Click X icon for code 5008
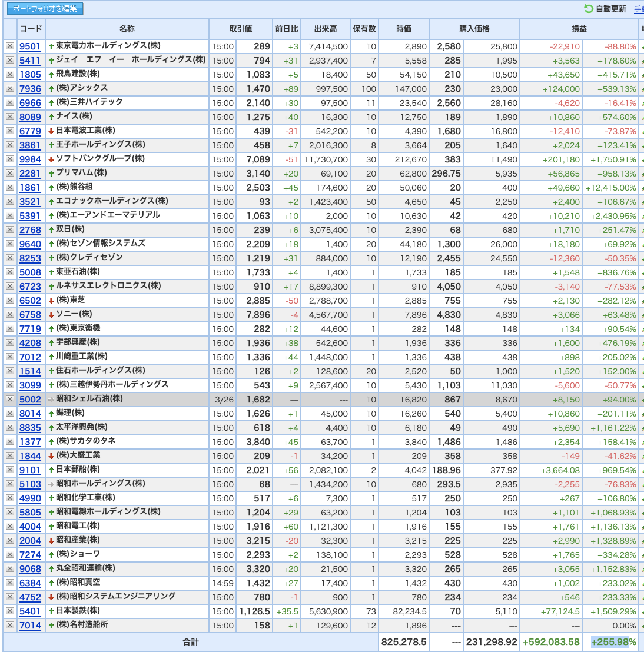 pos(10,272)
